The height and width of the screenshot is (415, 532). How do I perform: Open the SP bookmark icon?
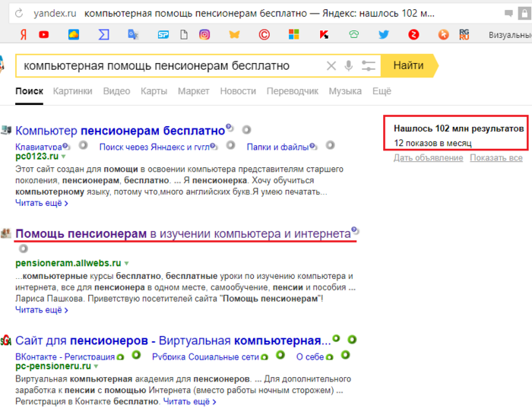coord(163,35)
